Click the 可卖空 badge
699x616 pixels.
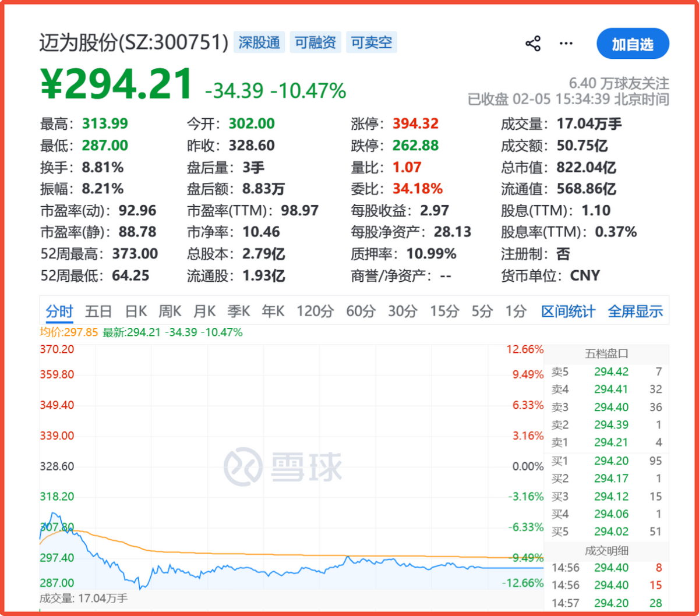point(371,42)
